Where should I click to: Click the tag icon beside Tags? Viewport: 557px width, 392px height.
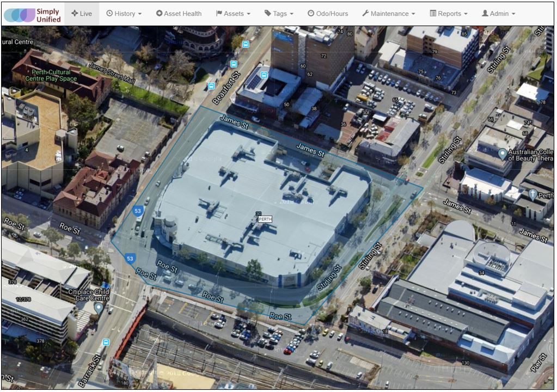coord(267,13)
